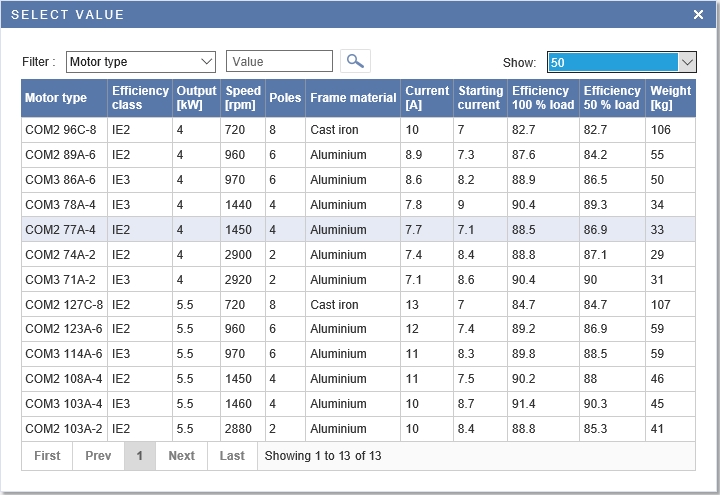Click the magnifier search icon

[x=355, y=61]
